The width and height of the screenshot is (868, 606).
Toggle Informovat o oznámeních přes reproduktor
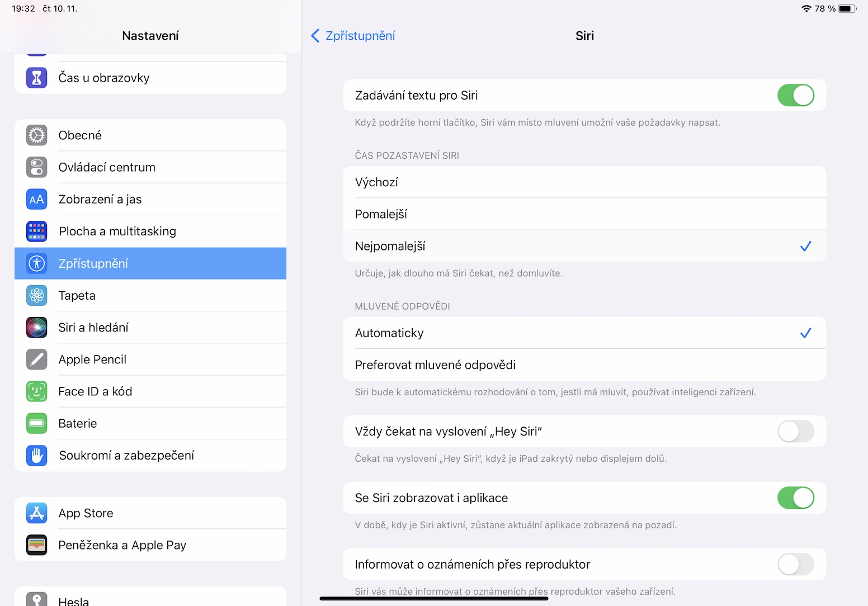[795, 565]
